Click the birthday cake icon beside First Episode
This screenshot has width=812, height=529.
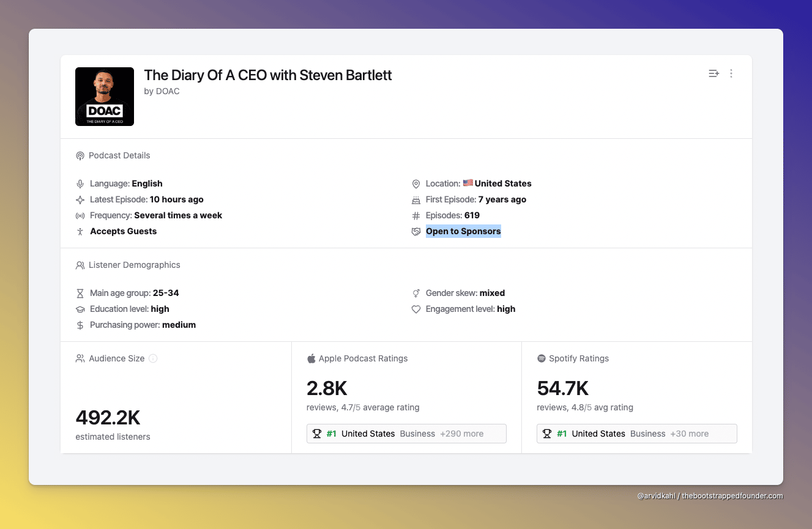(416, 200)
